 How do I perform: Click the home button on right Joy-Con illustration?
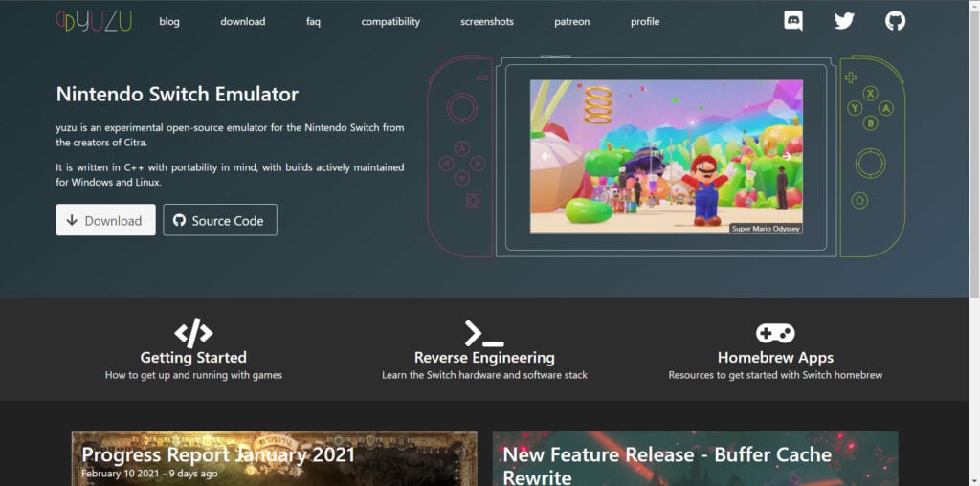coord(860,201)
